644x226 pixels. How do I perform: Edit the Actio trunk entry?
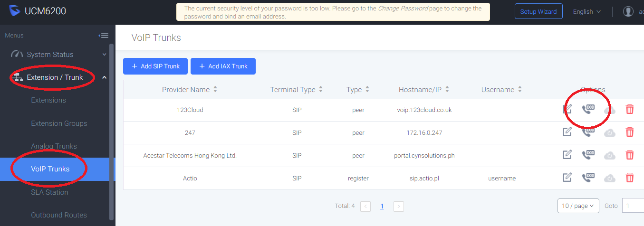567,178
